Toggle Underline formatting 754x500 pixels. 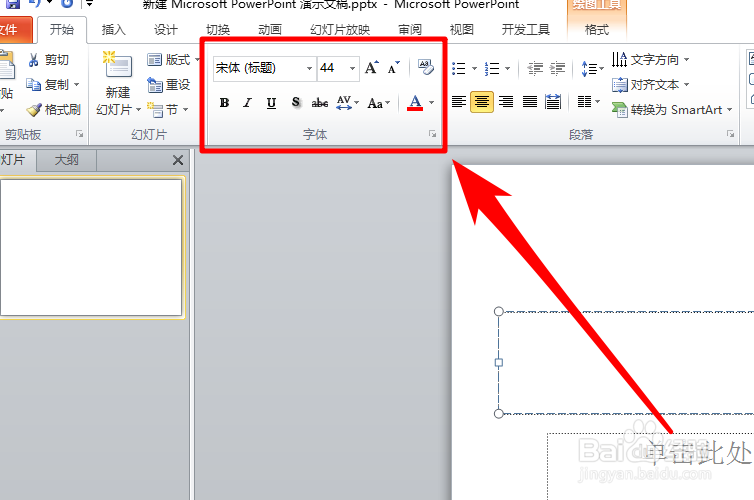click(x=271, y=103)
